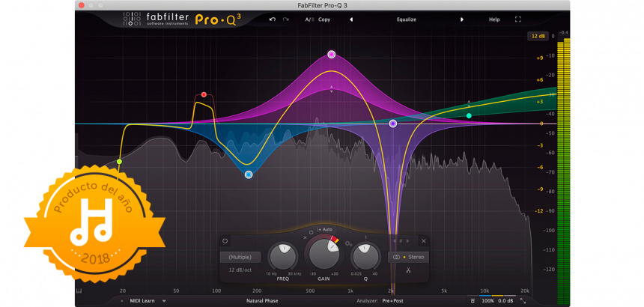Open the MIDI Learn dropdown arrow
This screenshot has height=307, width=644.
[x=164, y=301]
